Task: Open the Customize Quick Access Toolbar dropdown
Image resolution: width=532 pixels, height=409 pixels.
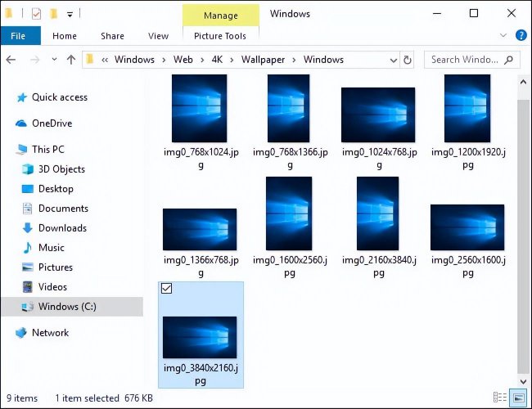Action: tap(70, 14)
